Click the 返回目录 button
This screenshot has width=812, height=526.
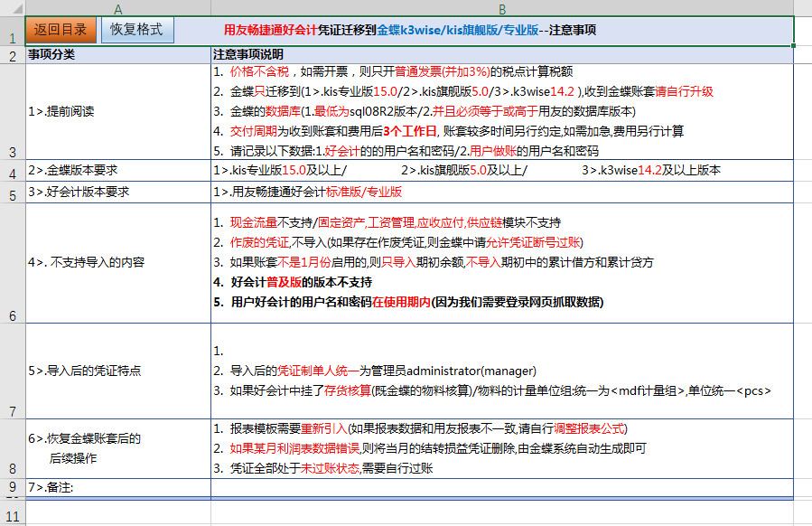(61, 29)
